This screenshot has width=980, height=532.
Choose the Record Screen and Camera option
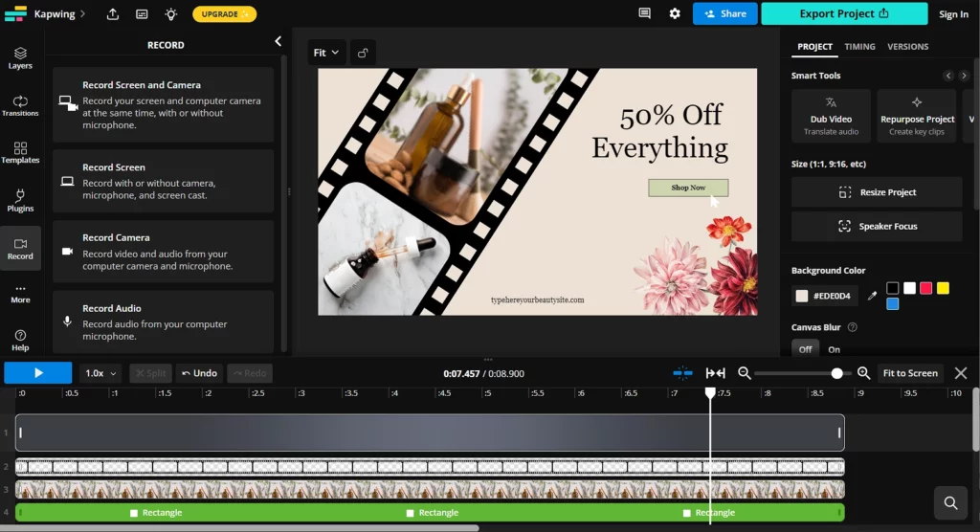163,104
